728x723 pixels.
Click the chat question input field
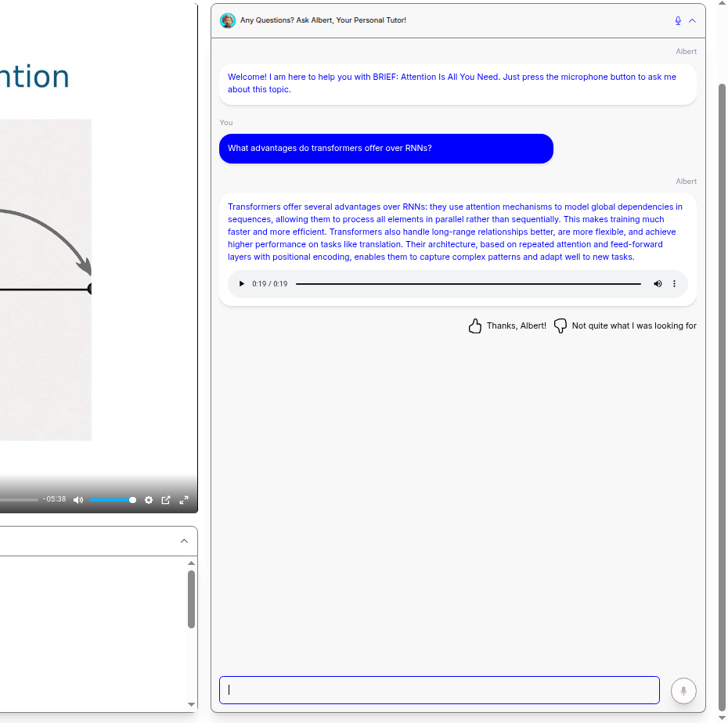click(x=439, y=690)
